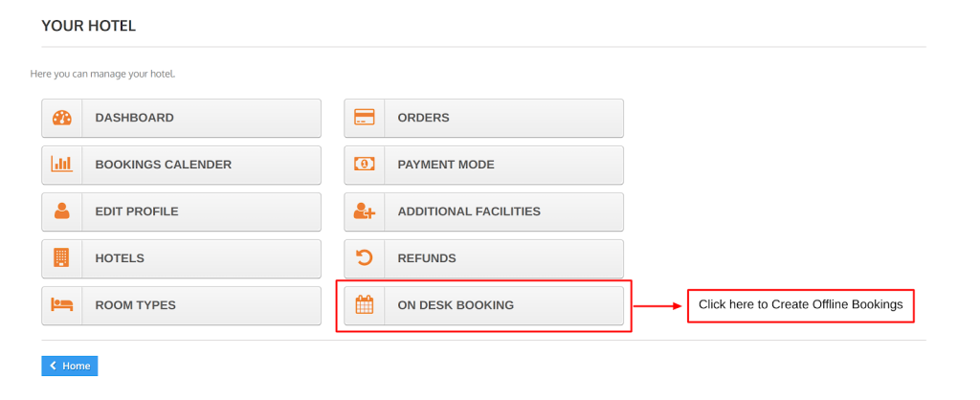Select ADDITIONAL FACILITIES
This screenshot has height=400, width=980.
pyautogui.click(x=483, y=211)
